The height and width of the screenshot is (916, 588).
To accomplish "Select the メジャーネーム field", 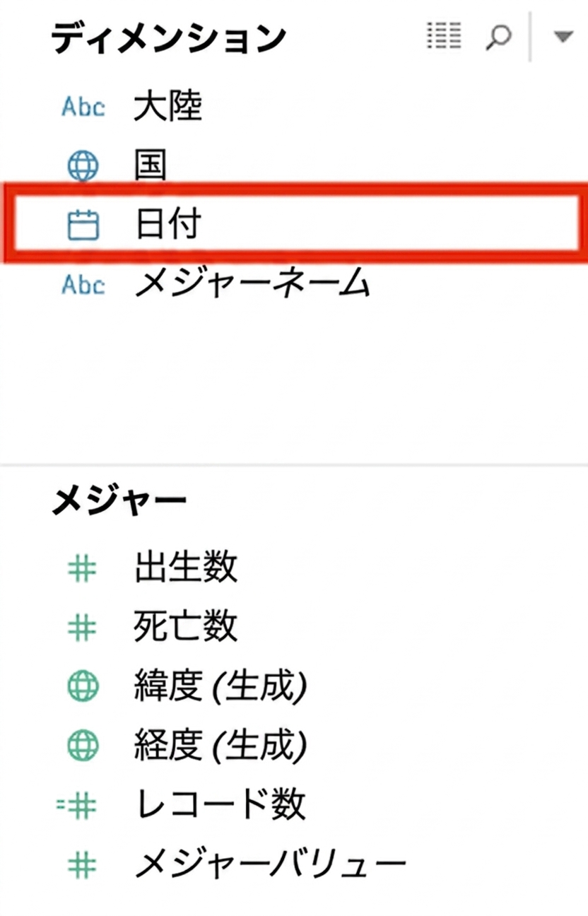I will coord(252,284).
